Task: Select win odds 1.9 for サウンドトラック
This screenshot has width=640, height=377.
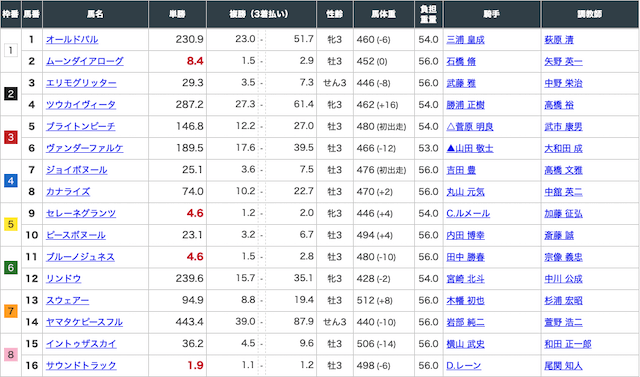Action: coord(195,366)
